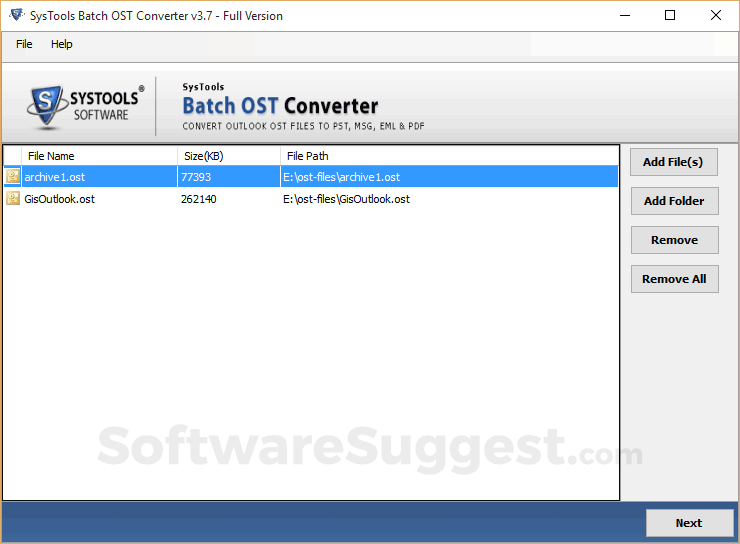Select GisOutlook.ost file name
The image size is (740, 544).
tap(59, 199)
